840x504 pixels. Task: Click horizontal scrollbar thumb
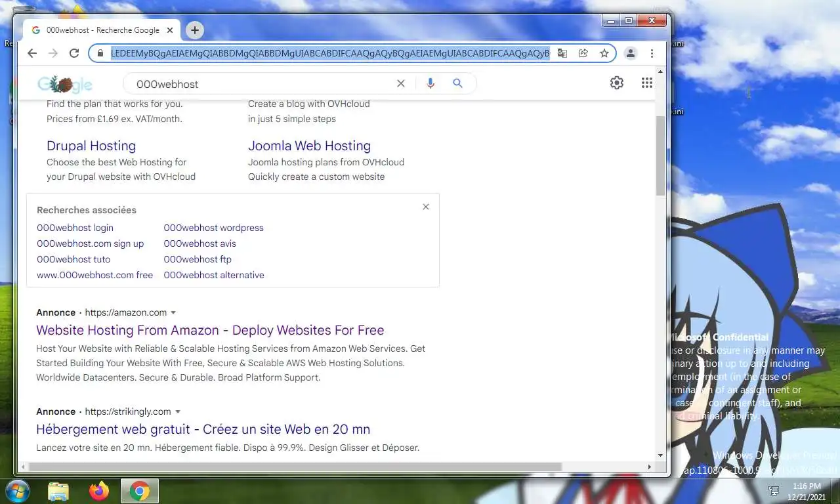coord(294,467)
